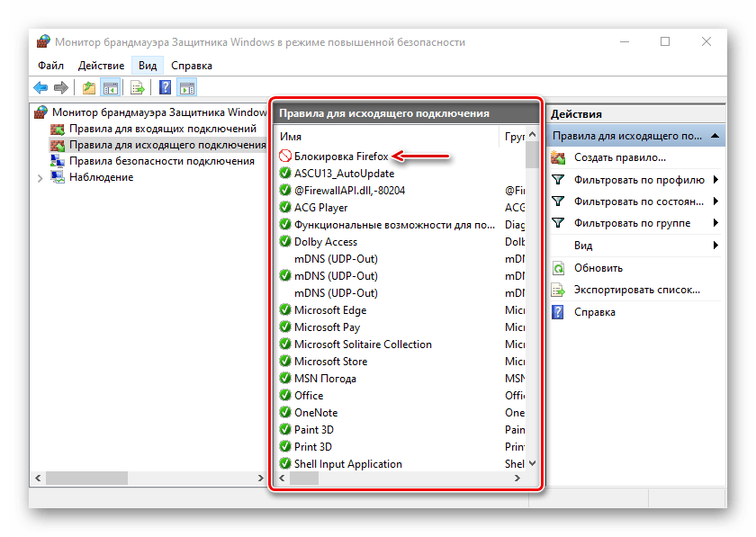This screenshot has height=537, width=756.
Task: Toggle console tree pane toolbar icon
Action: click(x=110, y=87)
